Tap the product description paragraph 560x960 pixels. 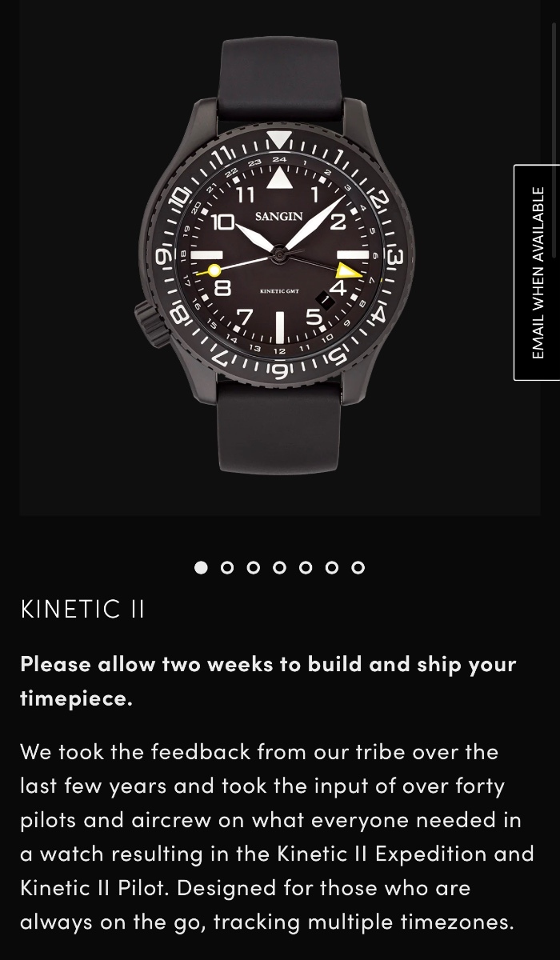277,837
